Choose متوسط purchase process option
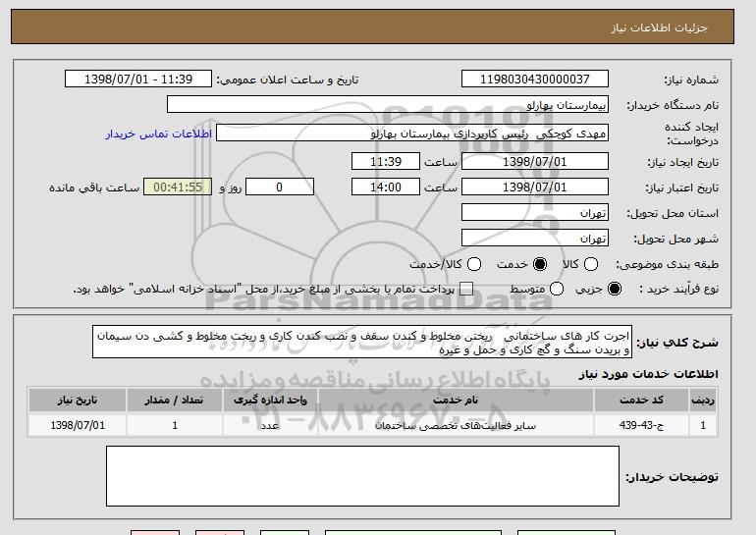756x535 pixels. [x=557, y=289]
